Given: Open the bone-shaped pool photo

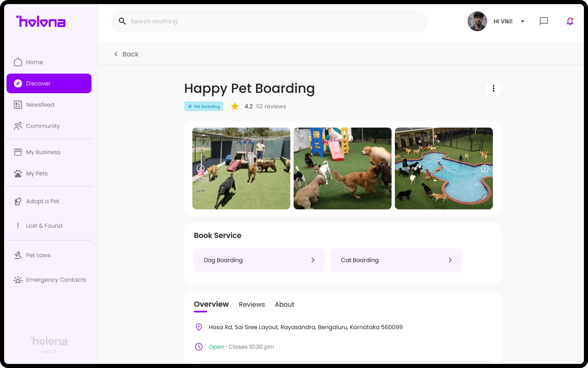Looking at the screenshot, I should (x=444, y=168).
